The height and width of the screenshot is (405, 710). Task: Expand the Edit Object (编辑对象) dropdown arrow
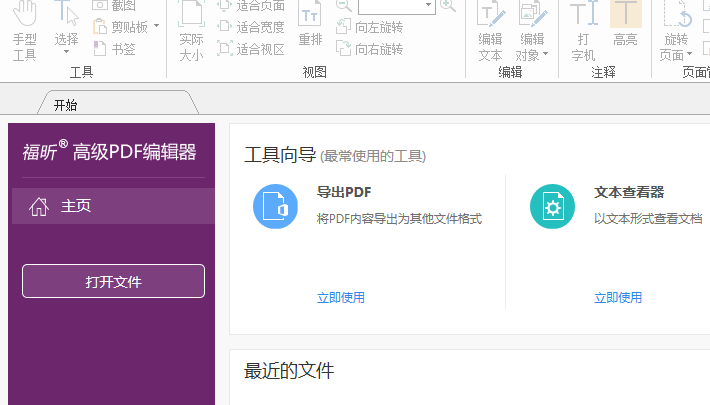(545, 54)
